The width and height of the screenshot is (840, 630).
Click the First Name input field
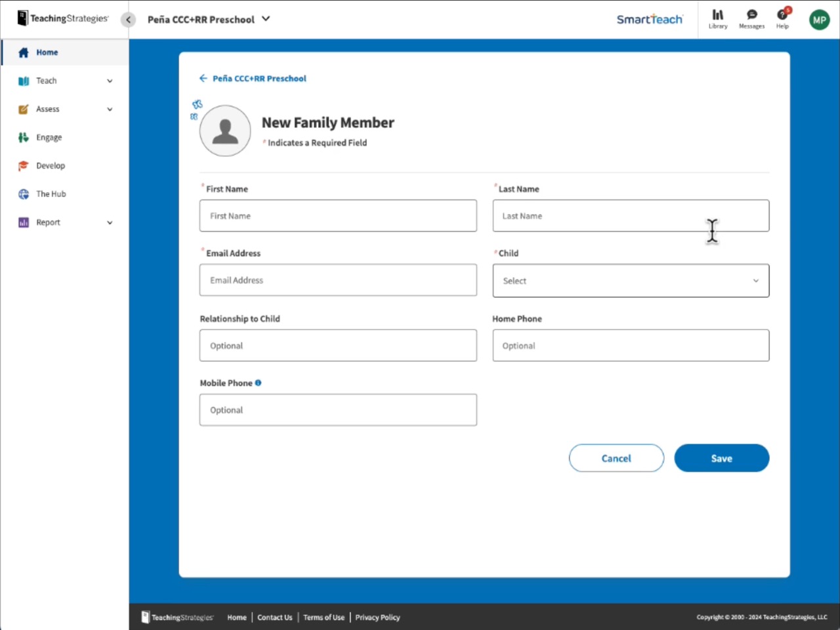337,215
